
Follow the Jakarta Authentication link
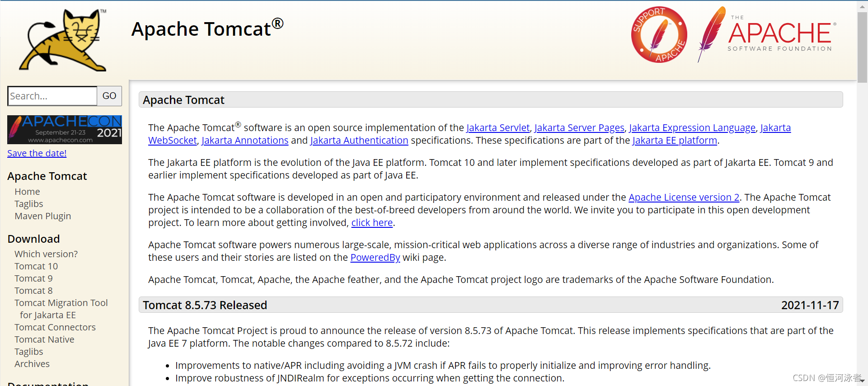coord(359,141)
